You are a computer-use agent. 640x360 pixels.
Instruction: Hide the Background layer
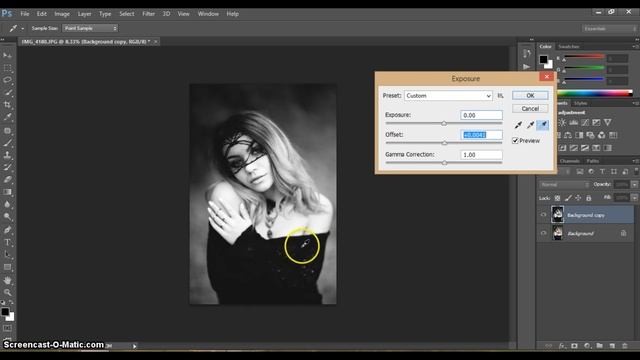tap(543, 233)
